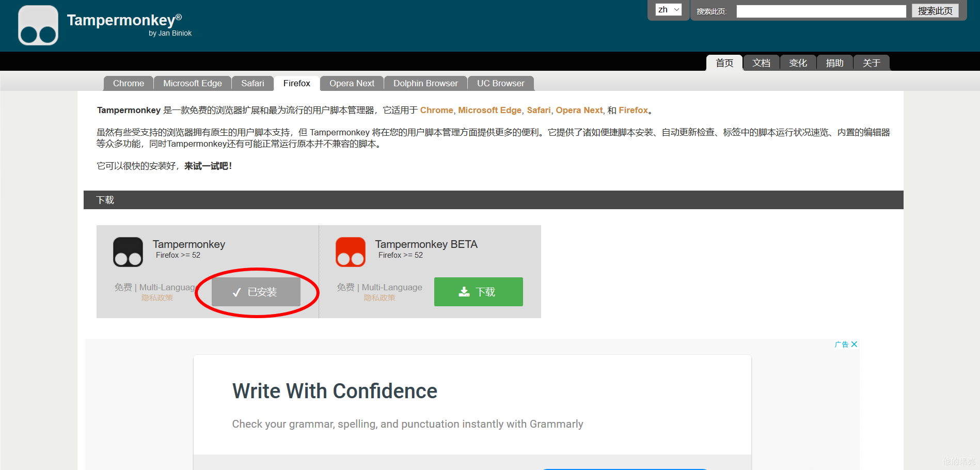Click the green 下载 button for BETA
The height and width of the screenshot is (470, 980).
479,292
